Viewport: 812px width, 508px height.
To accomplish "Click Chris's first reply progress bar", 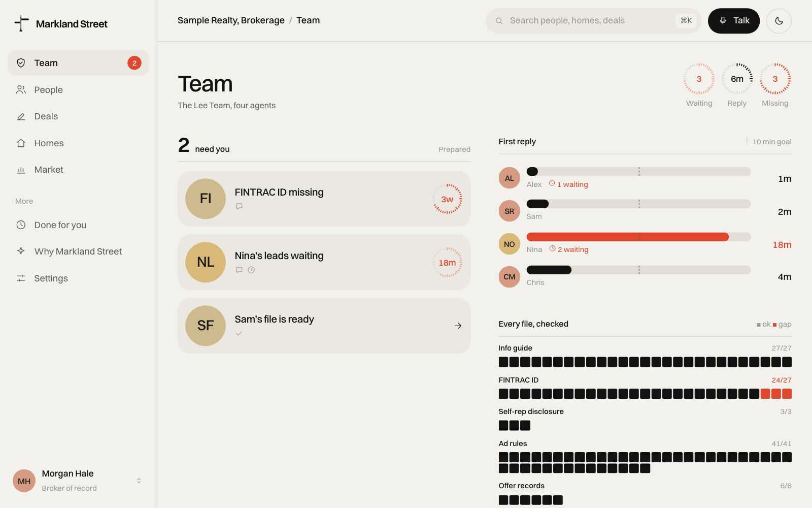I will [x=638, y=270].
